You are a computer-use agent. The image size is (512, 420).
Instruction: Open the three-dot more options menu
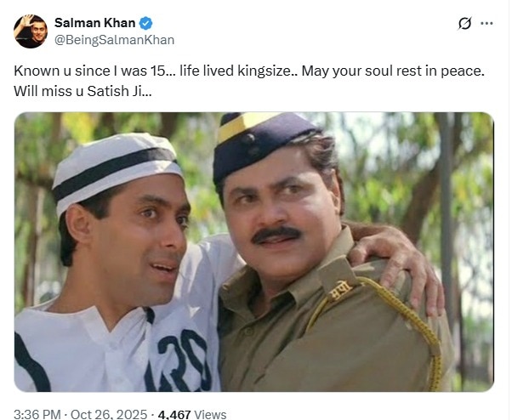click(x=486, y=24)
